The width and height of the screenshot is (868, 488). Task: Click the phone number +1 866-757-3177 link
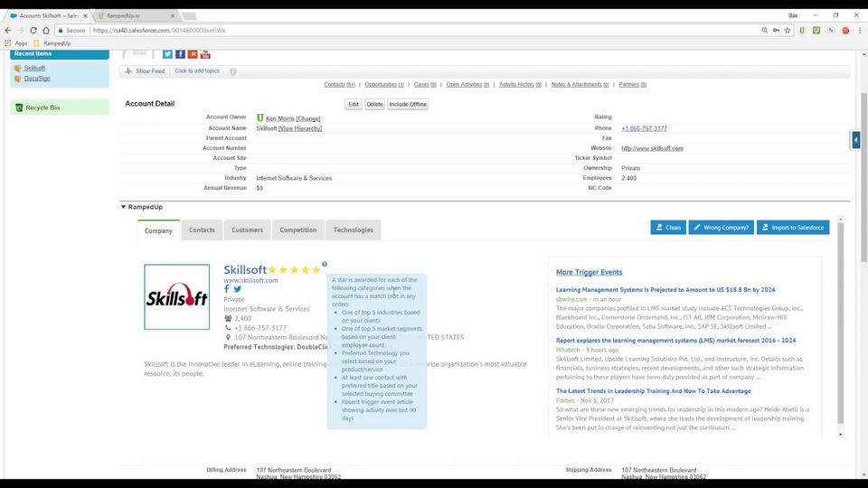click(x=644, y=128)
